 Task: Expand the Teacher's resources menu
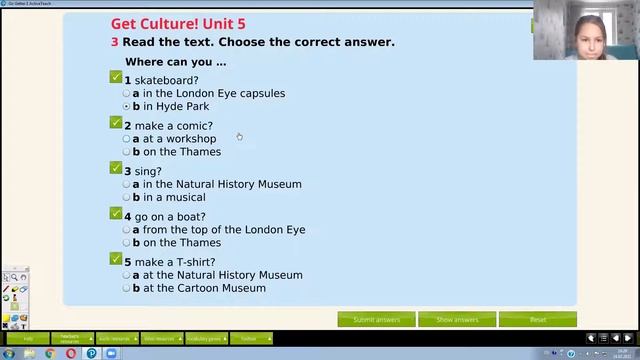73,339
